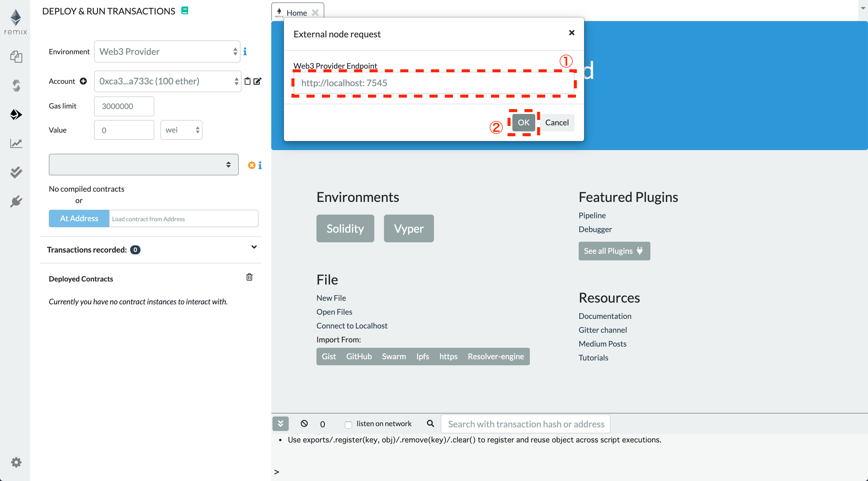
Task: Click the Solidity environment button
Action: click(x=345, y=228)
